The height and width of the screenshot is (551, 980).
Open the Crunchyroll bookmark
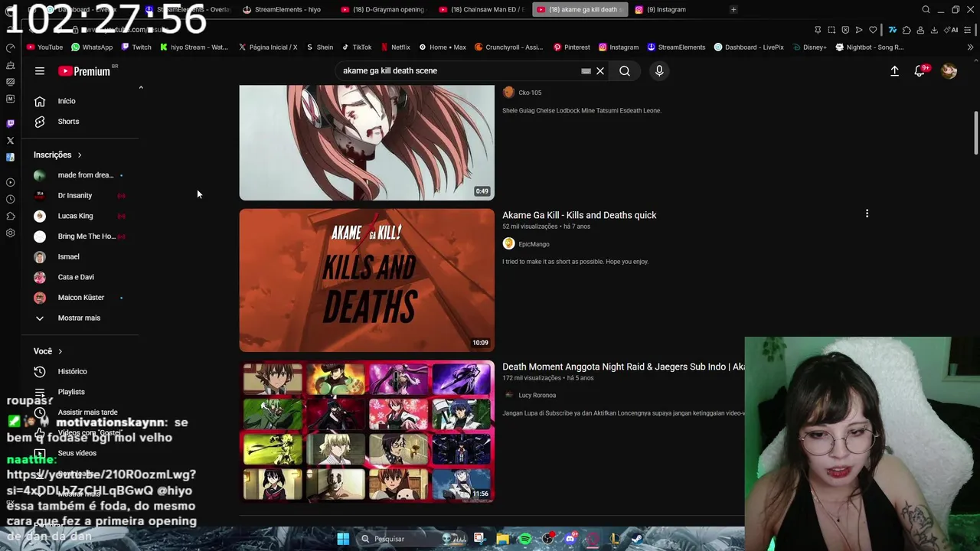click(508, 47)
